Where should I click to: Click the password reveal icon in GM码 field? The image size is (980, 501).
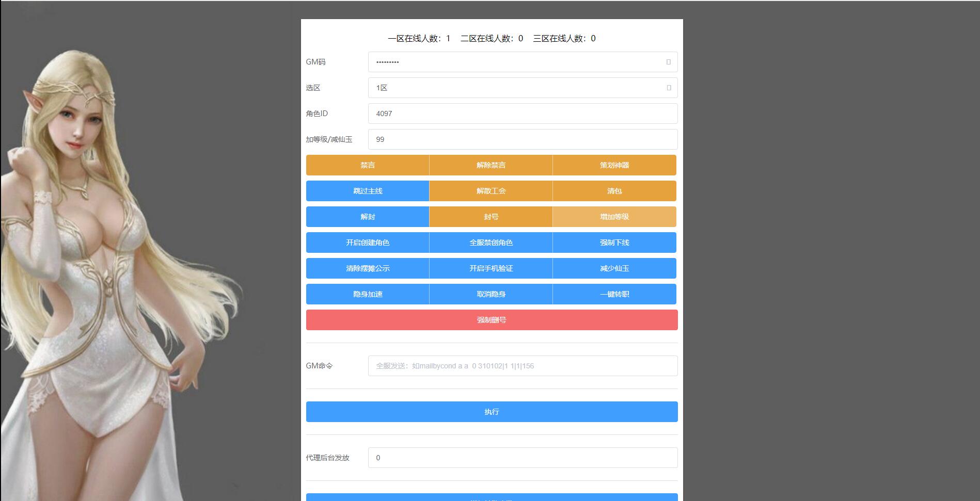coord(668,62)
